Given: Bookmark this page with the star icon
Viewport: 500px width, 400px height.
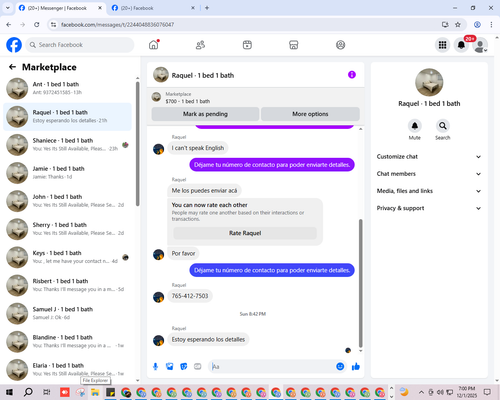Looking at the screenshot, I should pyautogui.click(x=458, y=24).
